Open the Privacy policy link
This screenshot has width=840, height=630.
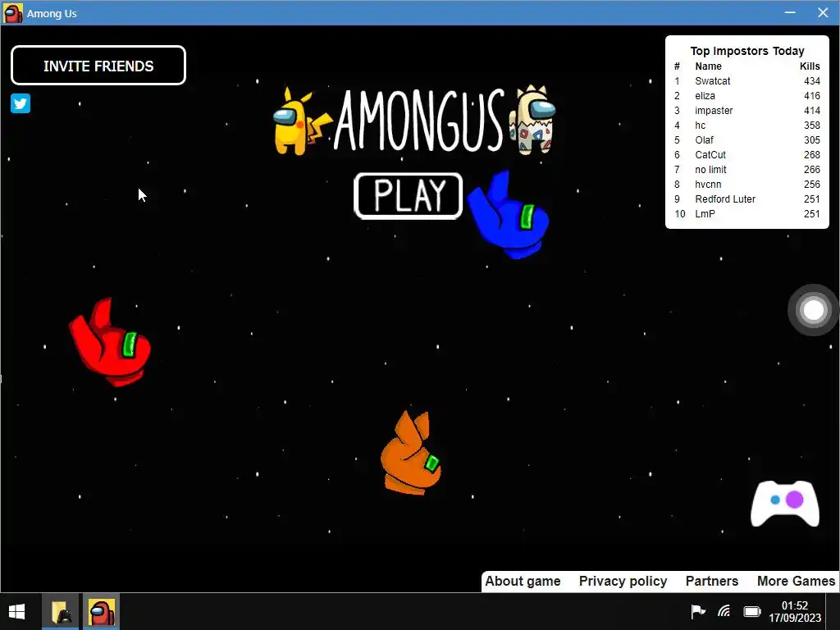coord(623,582)
